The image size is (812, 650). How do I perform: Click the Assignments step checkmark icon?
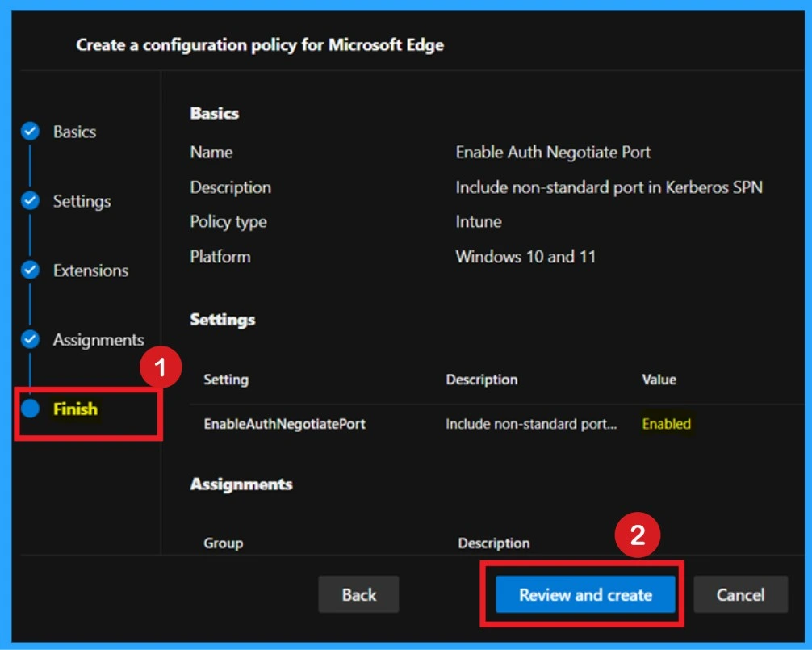click(x=30, y=339)
